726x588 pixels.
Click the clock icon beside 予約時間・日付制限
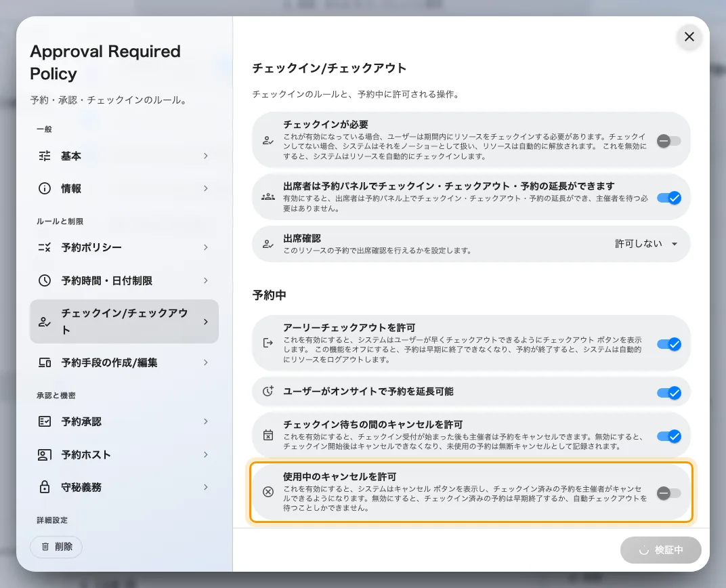tap(45, 280)
